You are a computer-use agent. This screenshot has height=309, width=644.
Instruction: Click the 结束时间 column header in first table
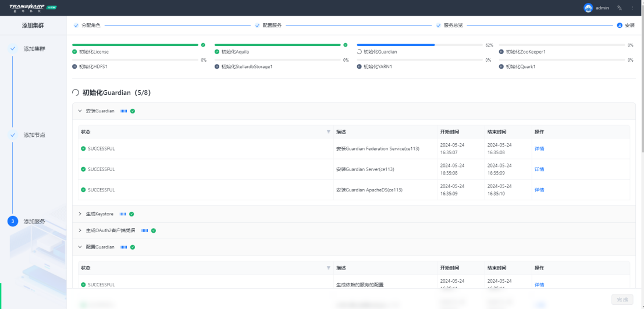pos(497,132)
